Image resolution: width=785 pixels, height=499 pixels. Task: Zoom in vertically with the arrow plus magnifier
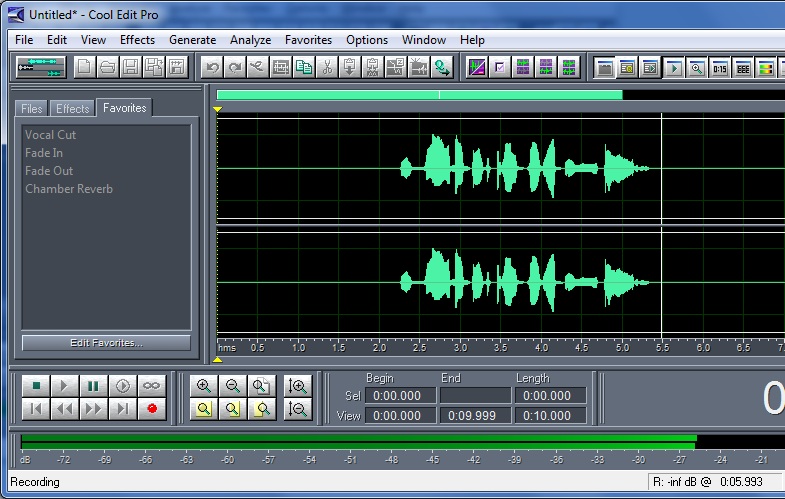pos(298,386)
